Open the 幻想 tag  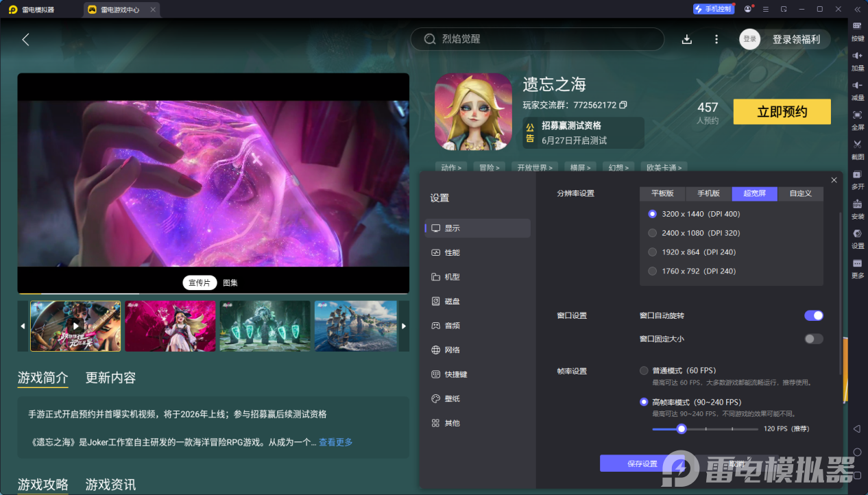coord(620,167)
